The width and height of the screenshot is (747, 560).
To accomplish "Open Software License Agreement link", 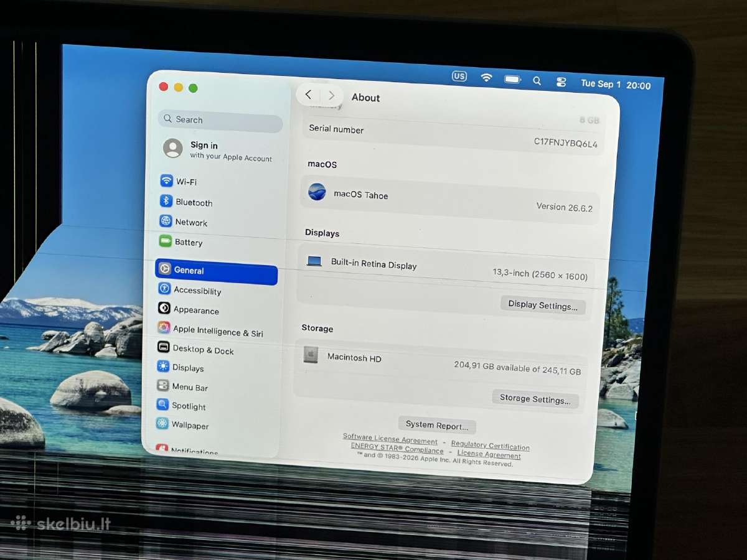I will [x=390, y=439].
